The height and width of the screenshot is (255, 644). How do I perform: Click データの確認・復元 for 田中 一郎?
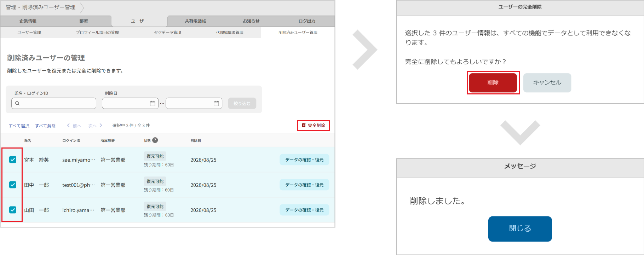point(304,185)
